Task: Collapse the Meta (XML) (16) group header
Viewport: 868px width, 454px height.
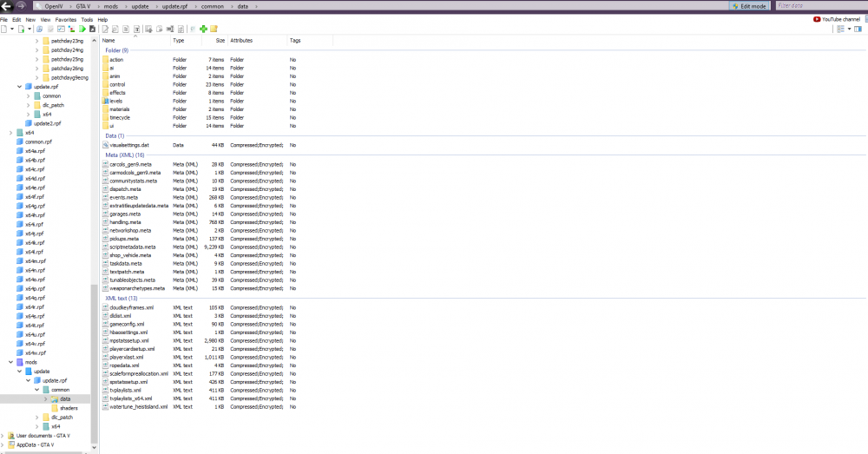Action: coord(124,155)
